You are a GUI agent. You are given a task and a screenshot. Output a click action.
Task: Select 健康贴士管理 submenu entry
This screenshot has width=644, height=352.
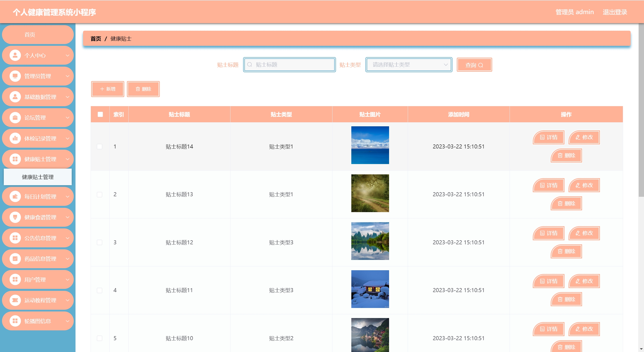(38, 177)
